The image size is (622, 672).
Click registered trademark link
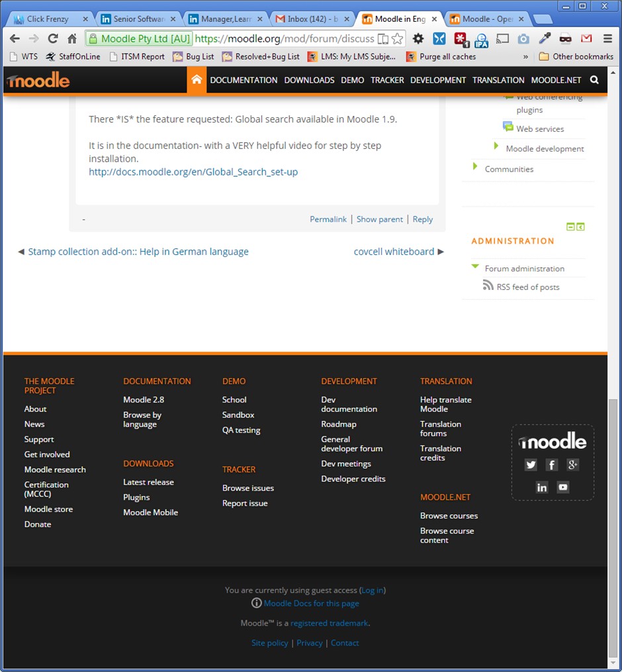click(x=329, y=623)
